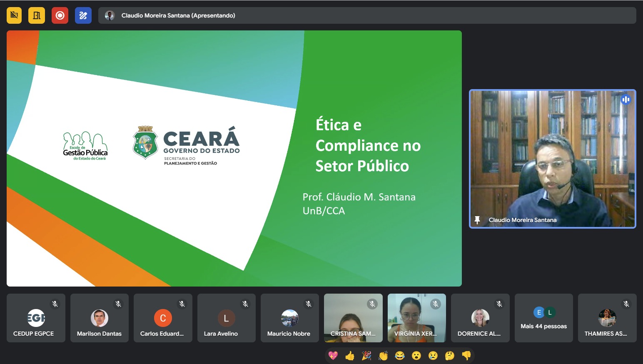Viewport: 643px width, 364px height.
Task: Click the yellow crossed-out slides icon
Action: [14, 15]
